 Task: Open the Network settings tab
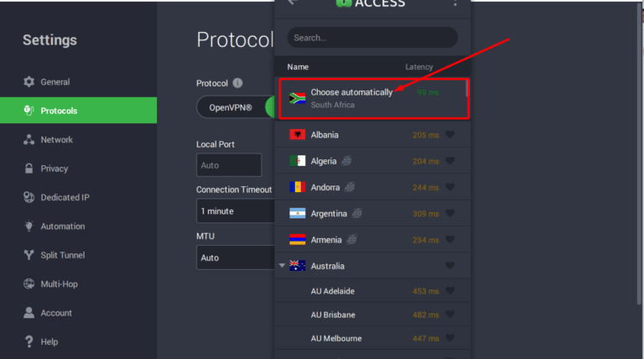tap(56, 140)
